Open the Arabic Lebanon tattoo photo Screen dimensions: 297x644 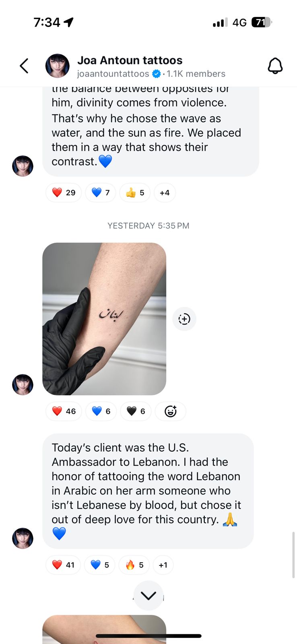104,319
